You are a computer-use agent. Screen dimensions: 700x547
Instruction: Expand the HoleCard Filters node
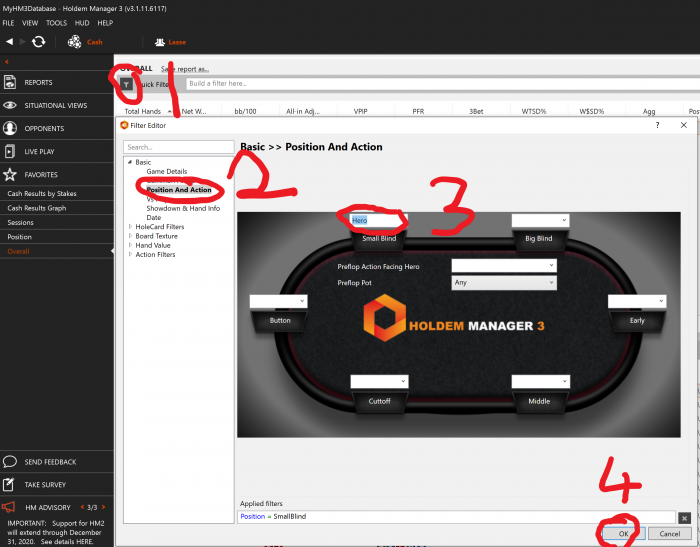point(130,226)
